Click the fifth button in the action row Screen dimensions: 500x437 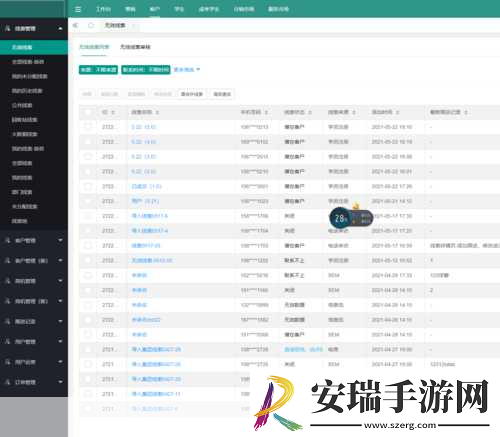tap(192, 94)
